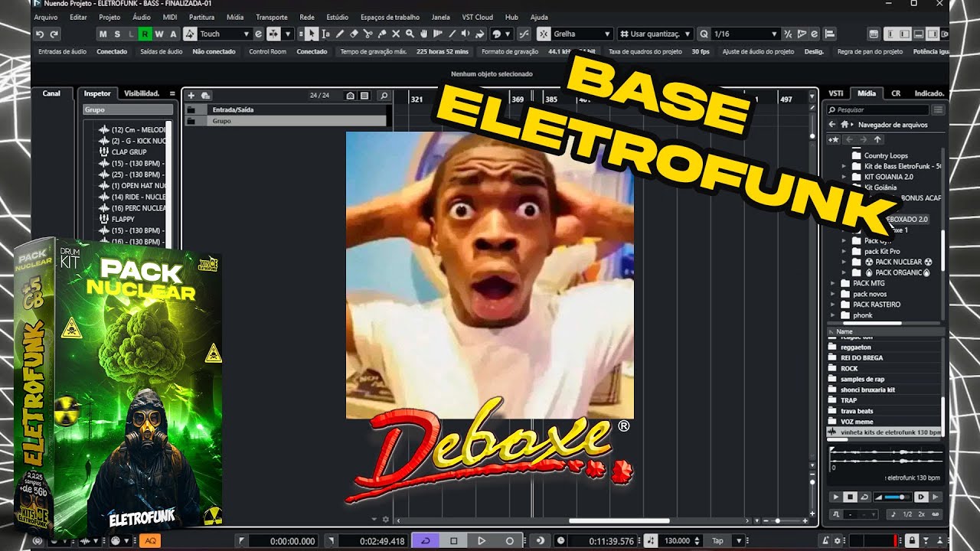
Task: Expand the phonk folder
Action: 834,315
